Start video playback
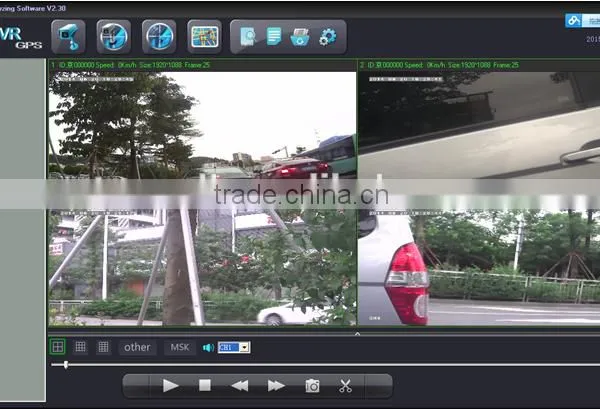600x409 pixels. pos(171,386)
